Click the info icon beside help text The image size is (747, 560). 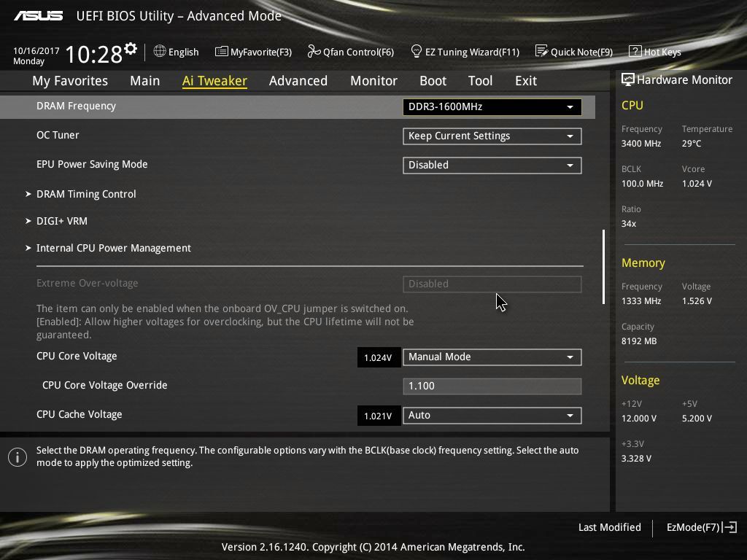18,457
